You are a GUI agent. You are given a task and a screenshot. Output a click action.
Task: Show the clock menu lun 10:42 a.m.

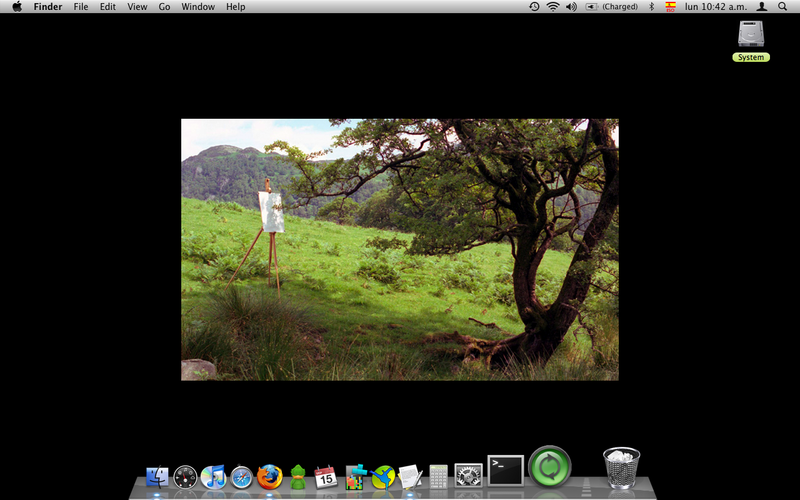(716, 7)
